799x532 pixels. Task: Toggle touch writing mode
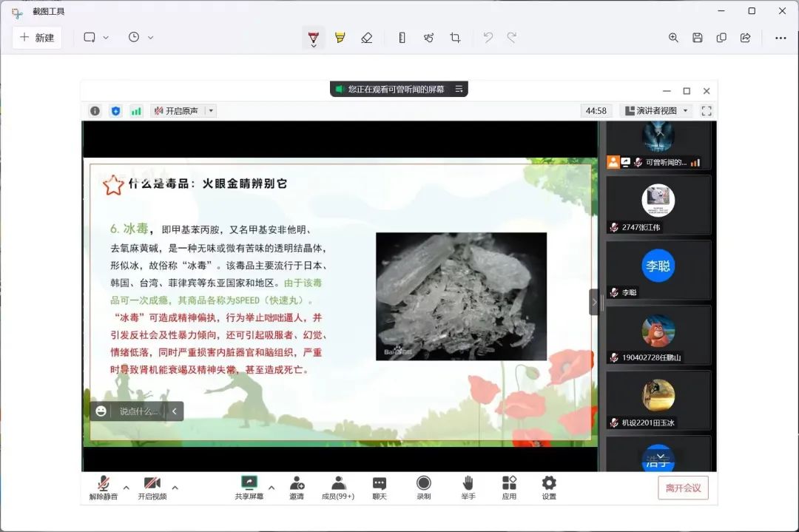pos(428,38)
